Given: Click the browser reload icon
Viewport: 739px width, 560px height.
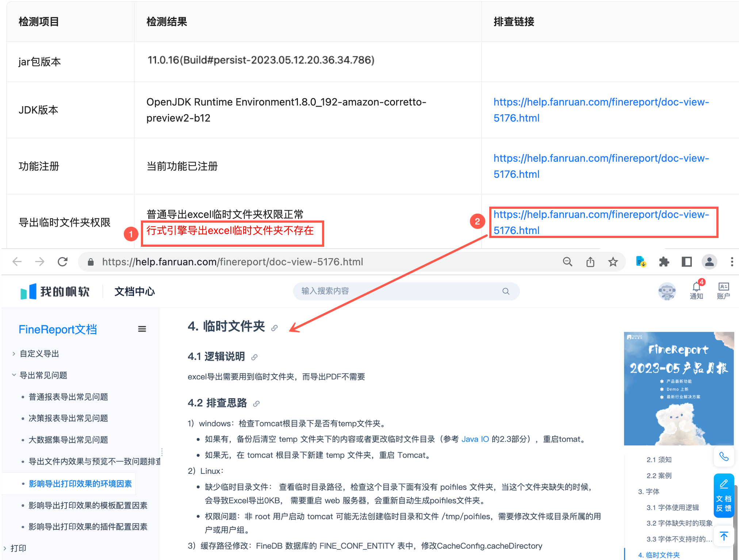Looking at the screenshot, I should click(63, 262).
